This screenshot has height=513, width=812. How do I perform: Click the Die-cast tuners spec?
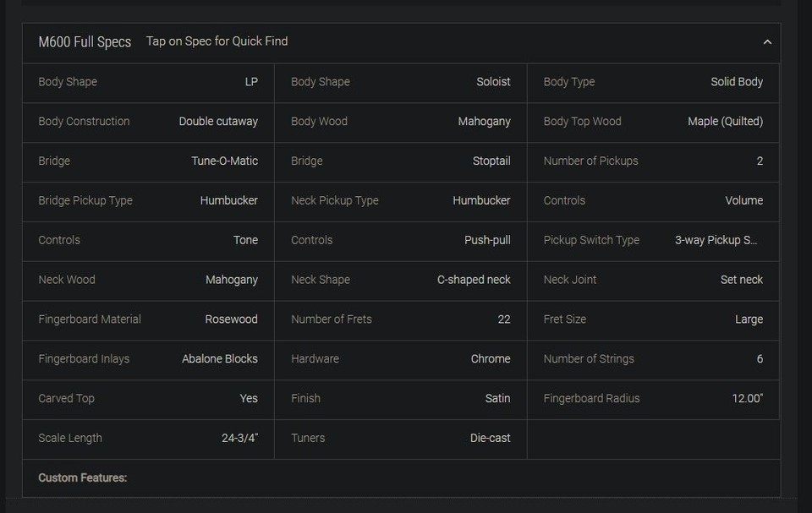point(400,439)
